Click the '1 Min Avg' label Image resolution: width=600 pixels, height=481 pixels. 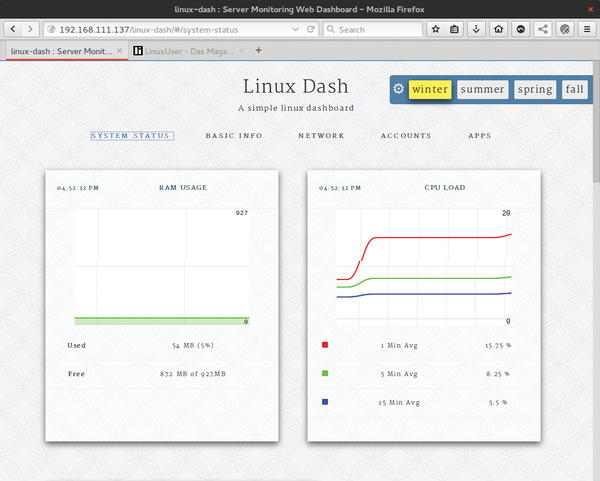[x=399, y=346]
